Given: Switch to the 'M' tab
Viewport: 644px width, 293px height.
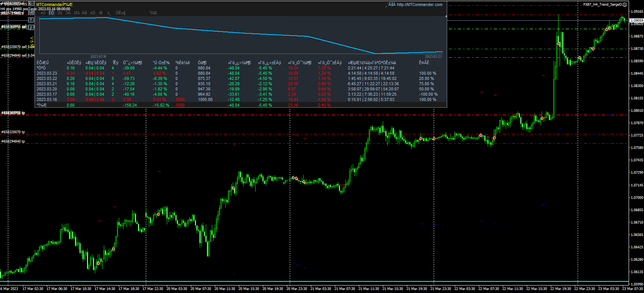Looking at the screenshot, I should [100, 13].
